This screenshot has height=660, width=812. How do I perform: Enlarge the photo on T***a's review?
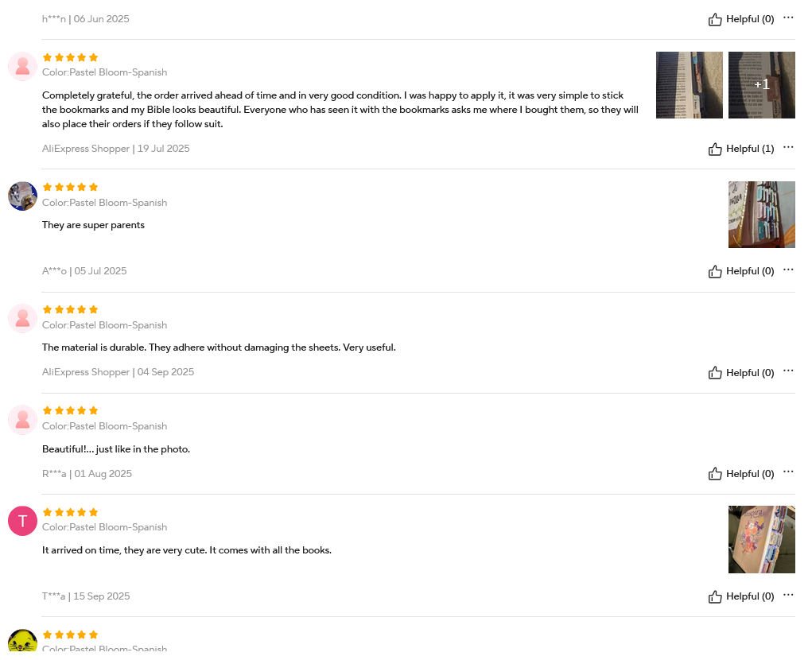pyautogui.click(x=761, y=539)
